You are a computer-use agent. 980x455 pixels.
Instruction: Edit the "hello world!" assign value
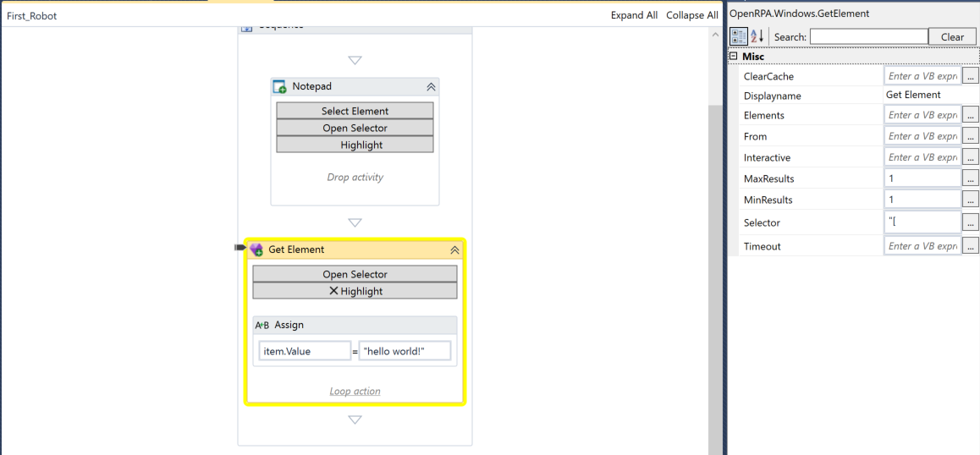[x=405, y=351]
